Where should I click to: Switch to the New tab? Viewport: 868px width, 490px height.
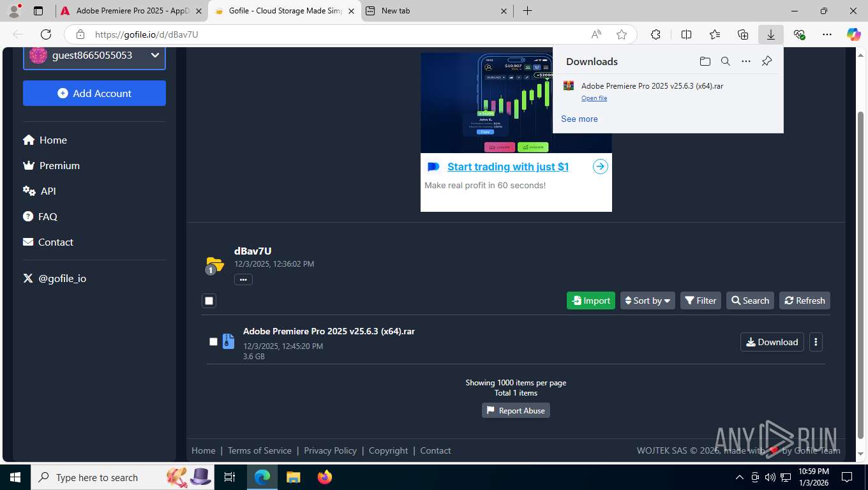[x=437, y=11]
